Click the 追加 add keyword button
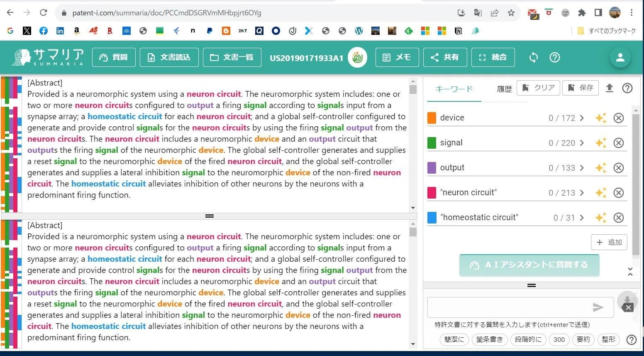This screenshot has width=644, height=356. pyautogui.click(x=609, y=242)
